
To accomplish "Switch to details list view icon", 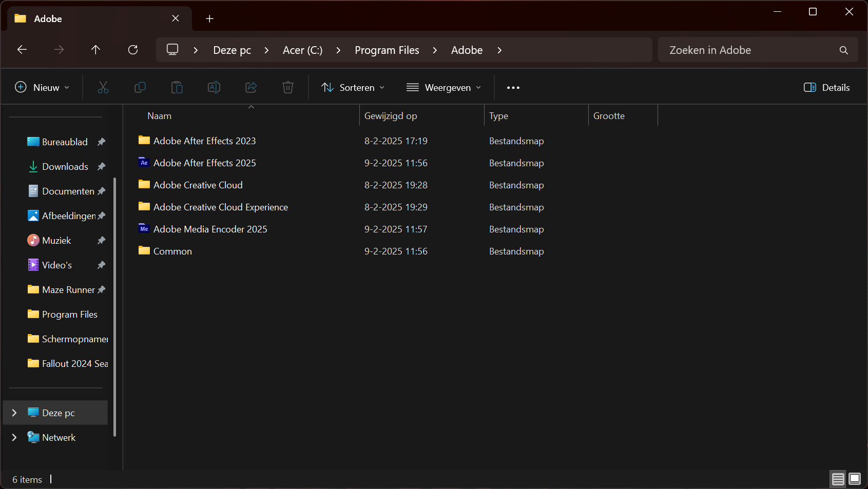I will click(838, 479).
